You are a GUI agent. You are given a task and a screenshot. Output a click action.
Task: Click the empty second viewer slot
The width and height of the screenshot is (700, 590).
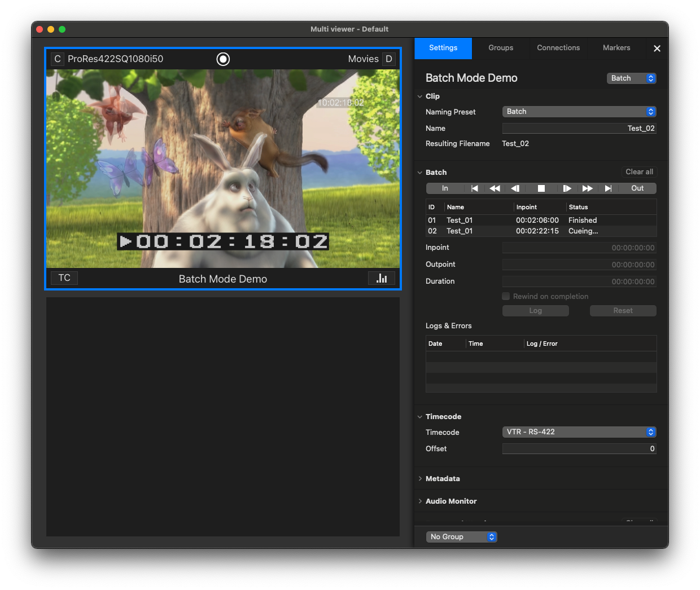point(223,417)
